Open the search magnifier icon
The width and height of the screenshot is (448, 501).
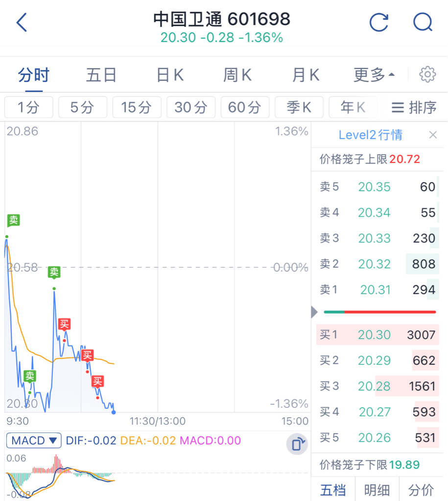coord(423,23)
